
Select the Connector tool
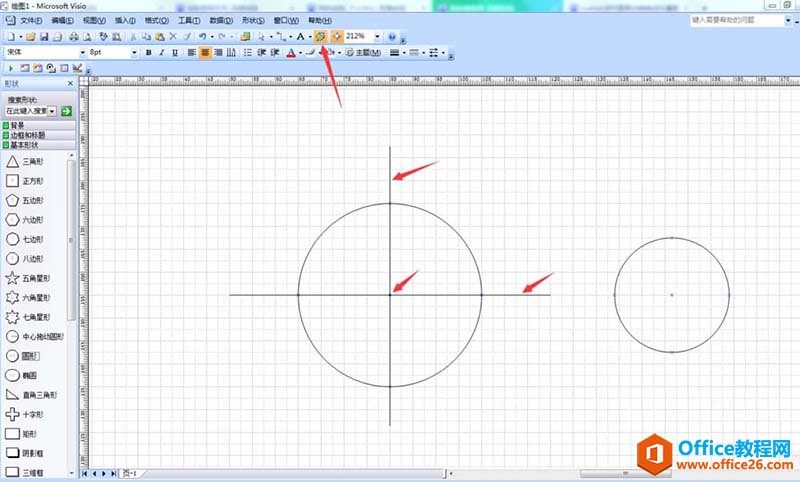click(281, 37)
